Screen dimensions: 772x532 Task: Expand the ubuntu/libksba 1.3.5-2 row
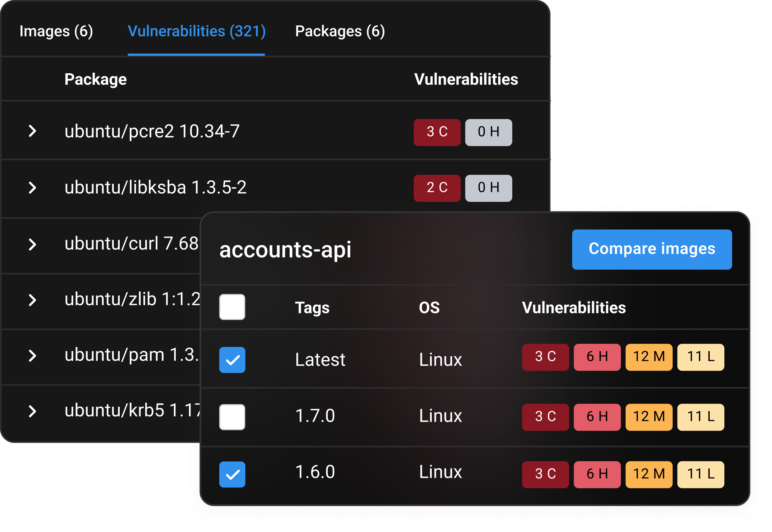point(32,188)
